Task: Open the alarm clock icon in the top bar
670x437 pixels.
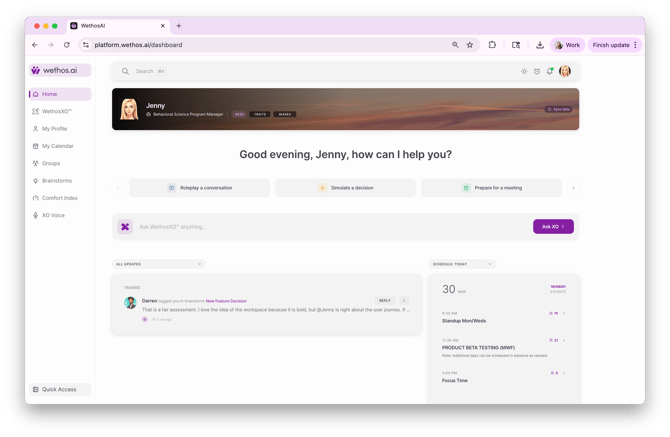Action: [x=537, y=71]
